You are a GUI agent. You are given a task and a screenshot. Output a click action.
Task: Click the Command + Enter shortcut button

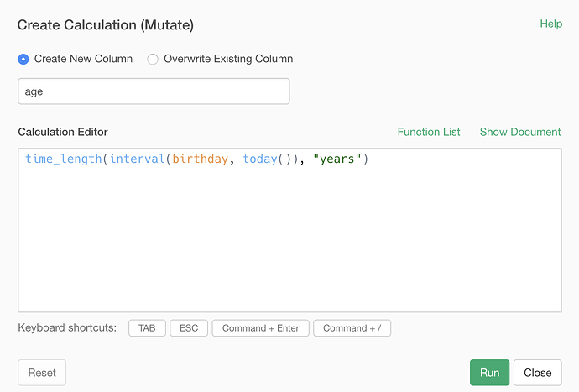[x=260, y=328]
